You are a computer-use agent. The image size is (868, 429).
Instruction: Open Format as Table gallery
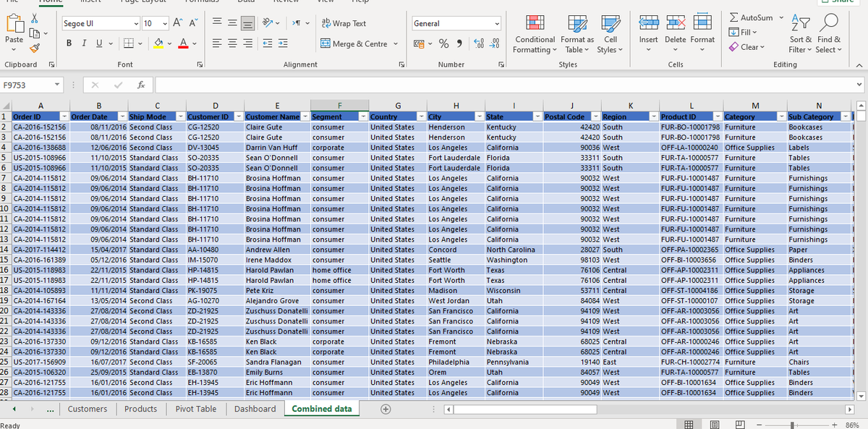[577, 34]
